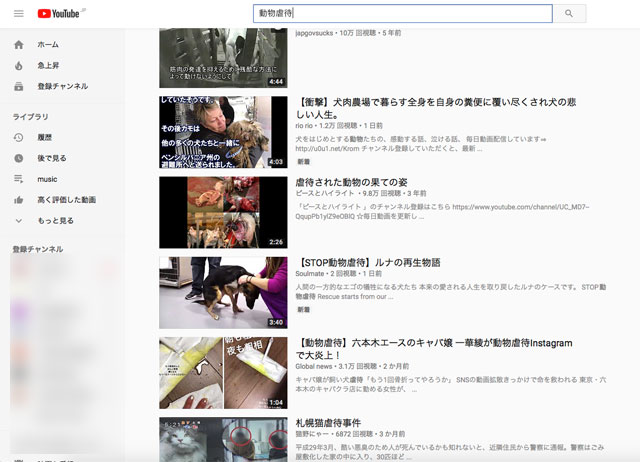This screenshot has height=462, width=640.
Task: Open 虐待された動物の果ての姿 thumbnail
Action: pyautogui.click(x=223, y=212)
